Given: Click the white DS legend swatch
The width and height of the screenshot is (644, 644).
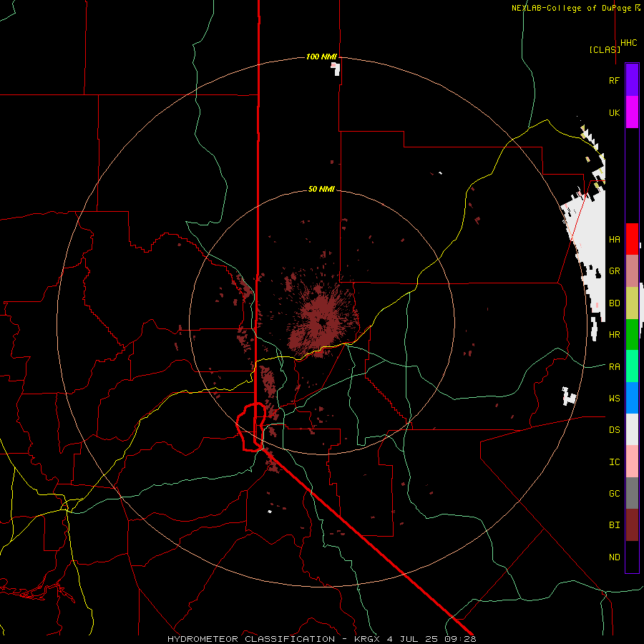Looking at the screenshot, I should click(632, 429).
